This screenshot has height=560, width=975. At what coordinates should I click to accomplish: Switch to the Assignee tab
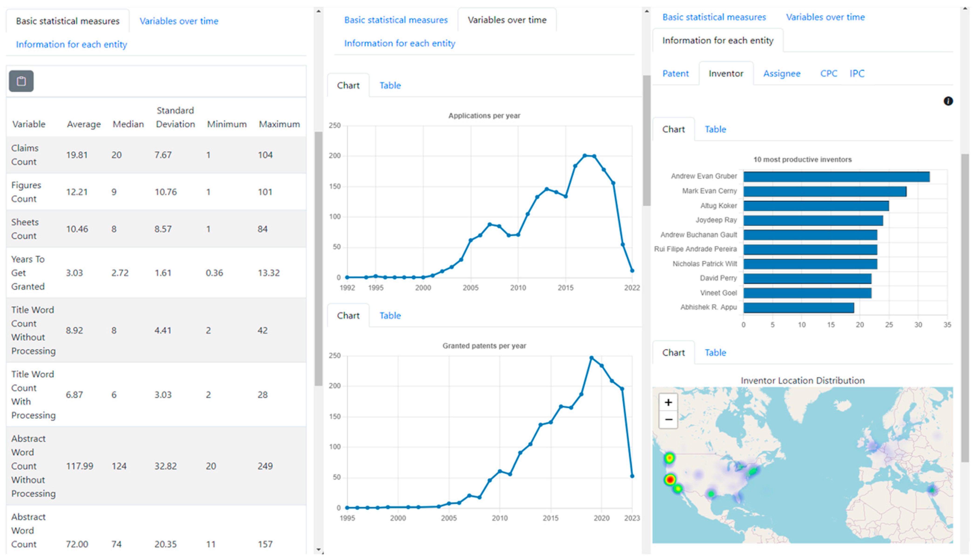pos(781,74)
